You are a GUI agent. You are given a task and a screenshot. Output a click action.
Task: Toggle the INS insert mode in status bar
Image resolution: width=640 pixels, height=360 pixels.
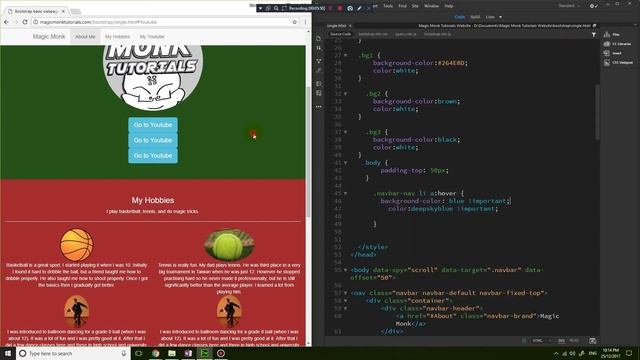coord(561,340)
